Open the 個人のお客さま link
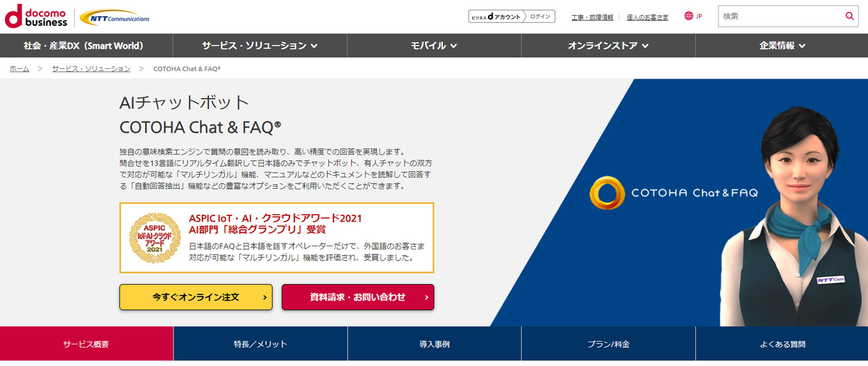This screenshot has height=366, width=868. [x=647, y=17]
